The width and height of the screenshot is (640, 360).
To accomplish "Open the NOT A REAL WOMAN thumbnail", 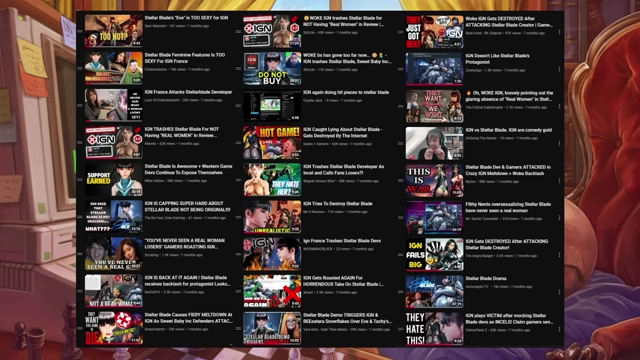I will (x=113, y=291).
